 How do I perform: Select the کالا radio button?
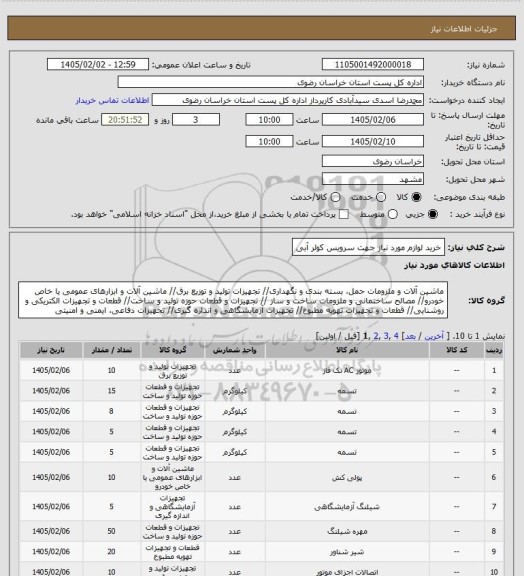pos(416,197)
